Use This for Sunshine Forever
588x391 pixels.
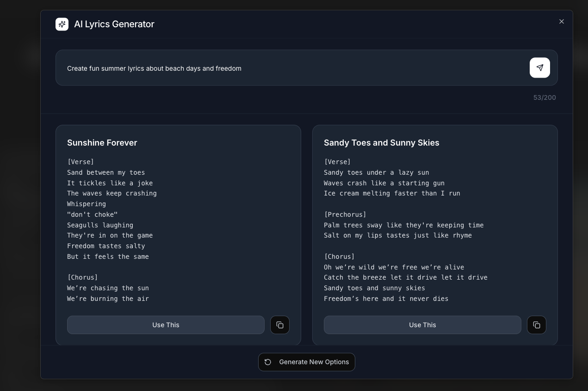click(x=166, y=325)
